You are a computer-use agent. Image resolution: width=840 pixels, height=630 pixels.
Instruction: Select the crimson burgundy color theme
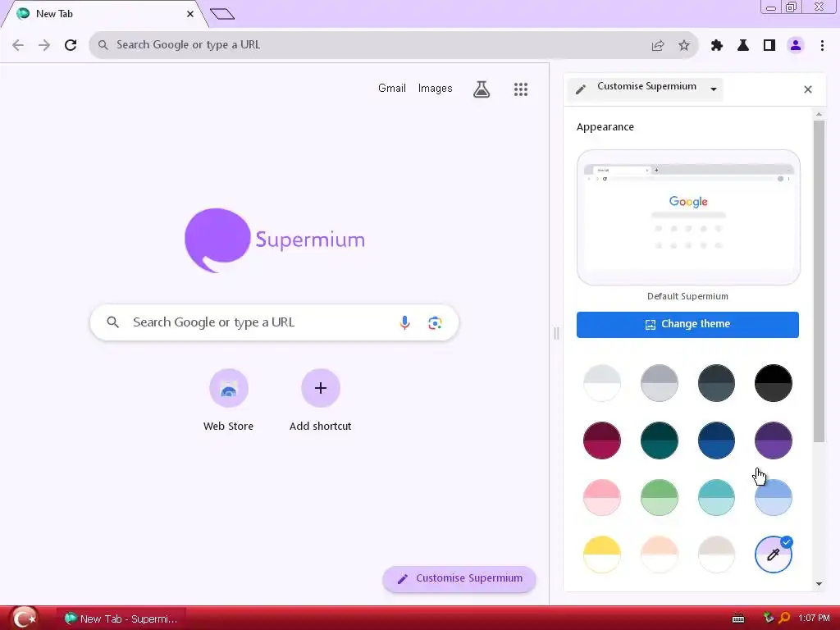[602, 441]
